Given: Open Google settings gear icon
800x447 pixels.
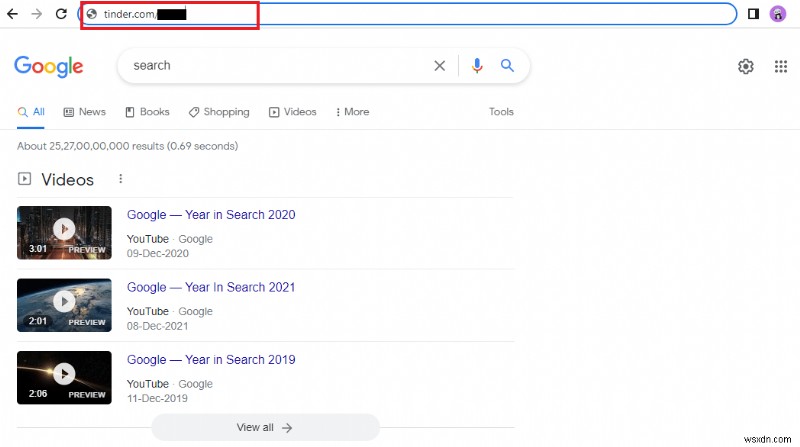Looking at the screenshot, I should [x=745, y=66].
